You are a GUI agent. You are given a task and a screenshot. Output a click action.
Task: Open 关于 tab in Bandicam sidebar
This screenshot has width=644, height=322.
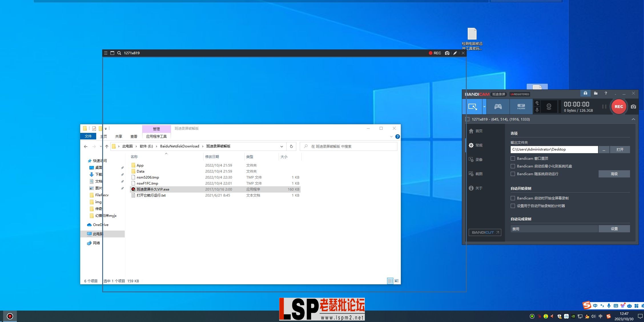(476, 188)
